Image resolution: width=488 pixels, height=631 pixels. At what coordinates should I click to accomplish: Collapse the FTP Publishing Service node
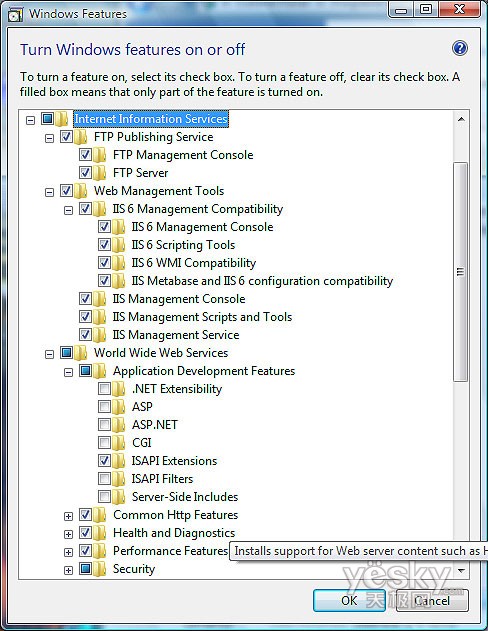[x=49, y=138]
